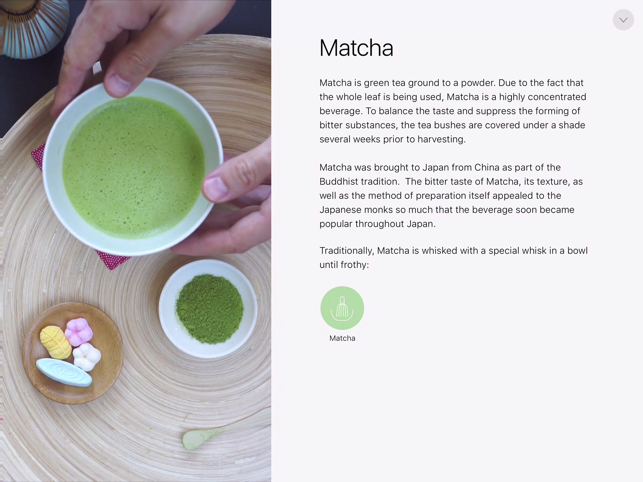
Task: Click the yellow striped sweet
Action: [x=56, y=342]
